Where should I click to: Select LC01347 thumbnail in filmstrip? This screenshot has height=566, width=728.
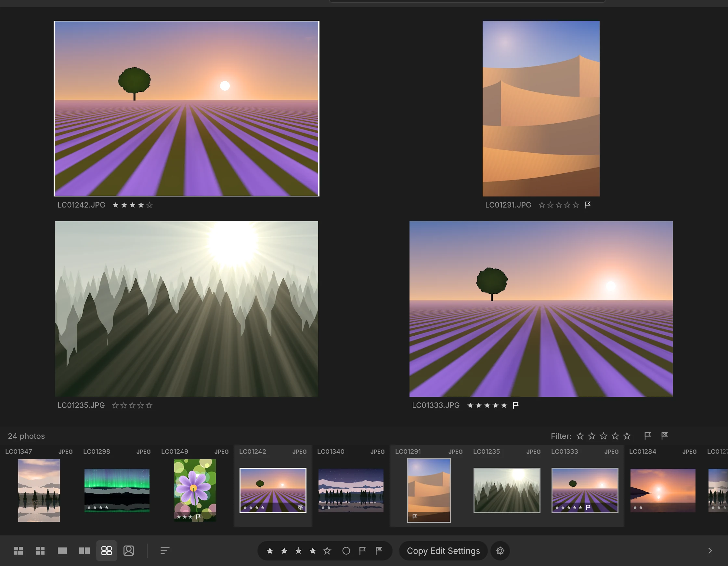coord(39,490)
